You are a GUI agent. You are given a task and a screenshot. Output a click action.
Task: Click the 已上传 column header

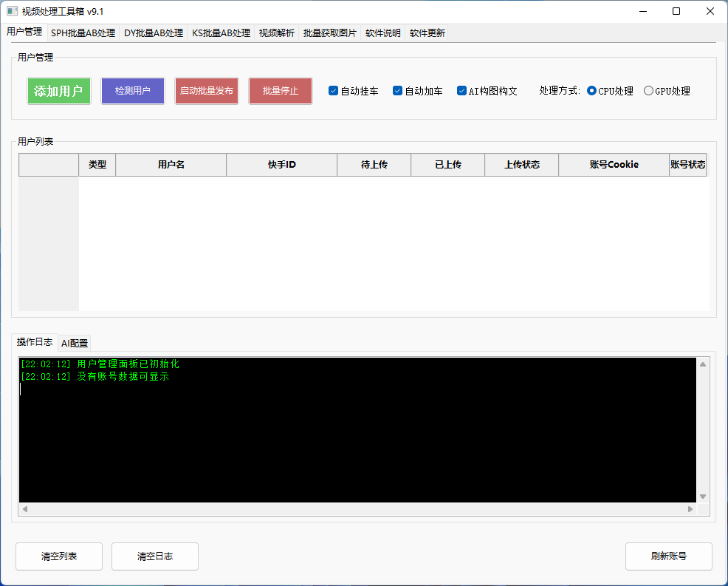pos(448,165)
